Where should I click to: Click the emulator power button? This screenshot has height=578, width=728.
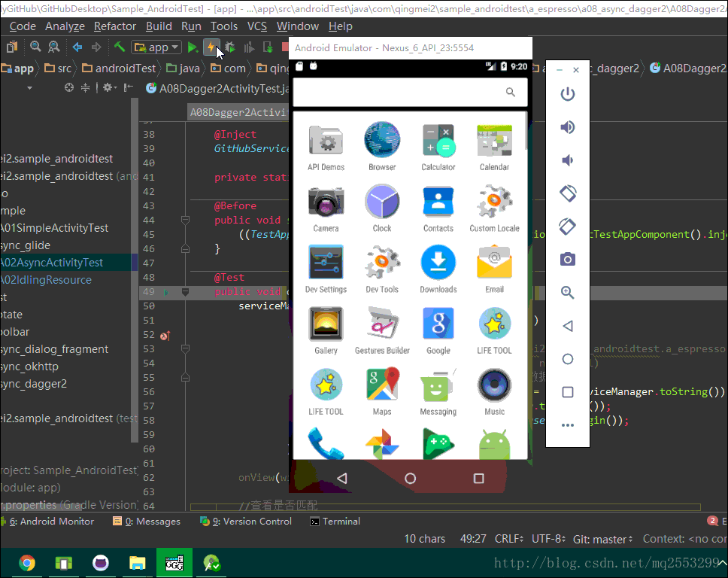pos(567,94)
